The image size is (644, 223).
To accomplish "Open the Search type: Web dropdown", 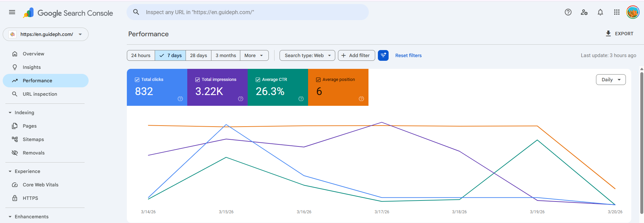I will coord(307,55).
